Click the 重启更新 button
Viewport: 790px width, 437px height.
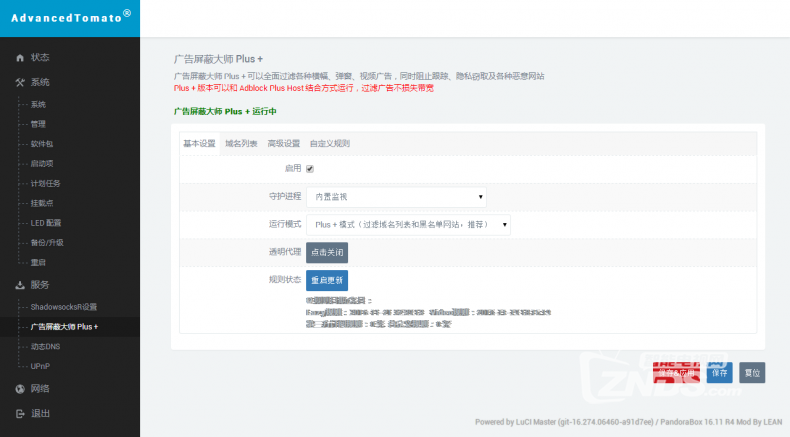(x=327, y=280)
